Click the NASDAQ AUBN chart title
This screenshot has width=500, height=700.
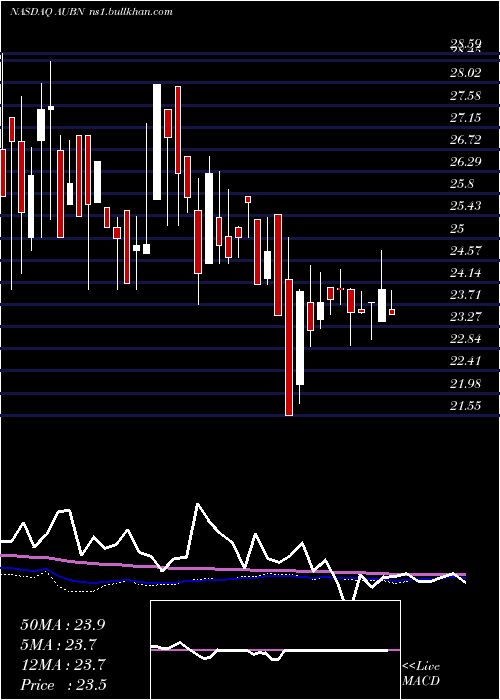91,12
